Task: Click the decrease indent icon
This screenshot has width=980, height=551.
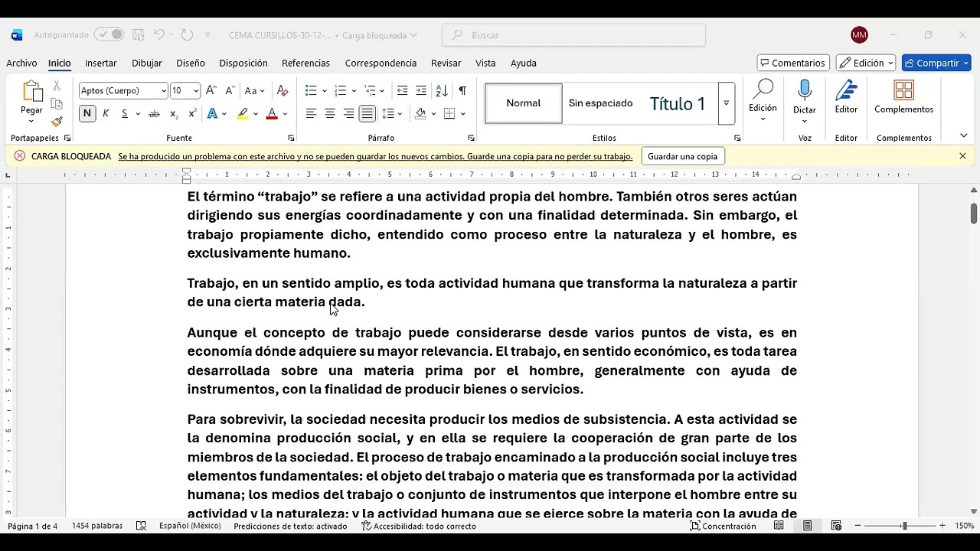Action: click(x=403, y=90)
